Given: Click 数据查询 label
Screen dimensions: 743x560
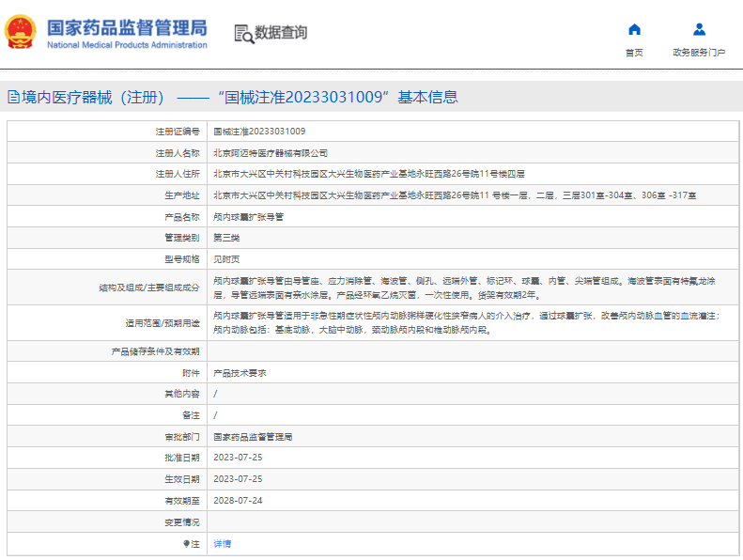Looking at the screenshot, I should [x=281, y=33].
